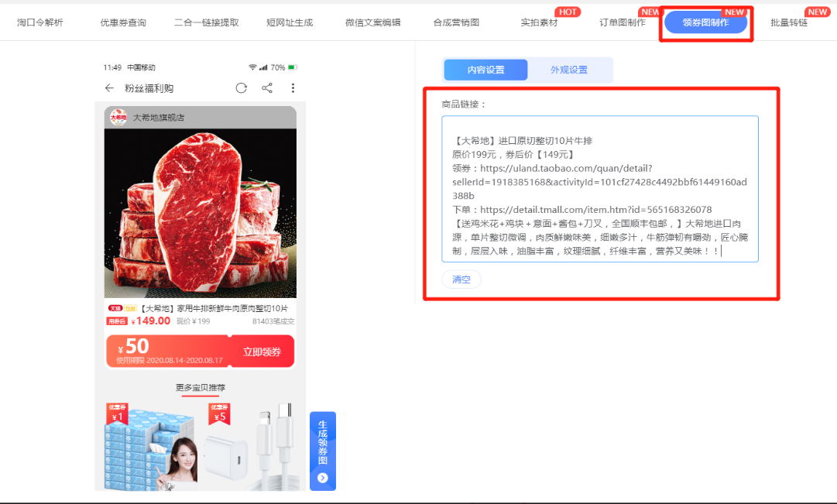Click the 粉丝福利购 page title
This screenshot has width=837, height=504.
pyautogui.click(x=149, y=88)
